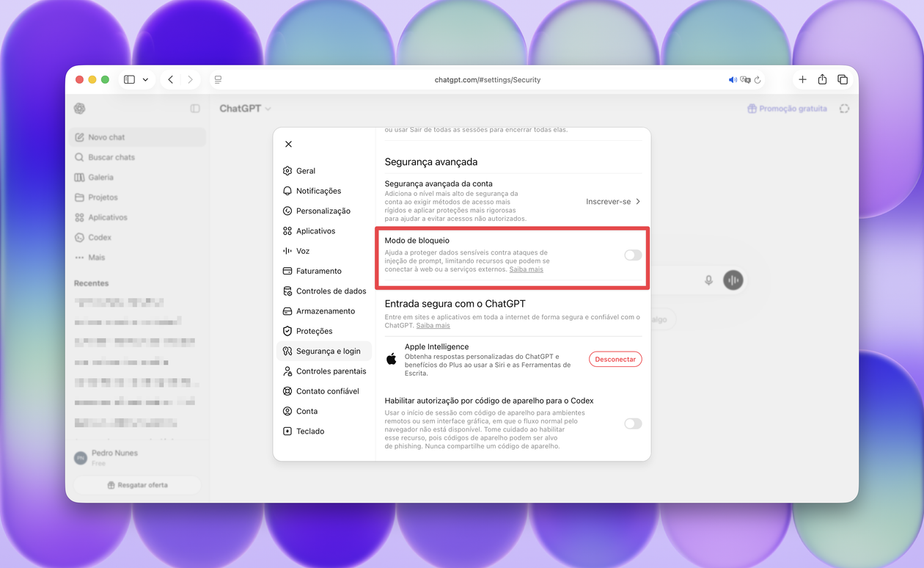Click the bell icon beside Notificações
This screenshot has width=924, height=568.
tap(287, 191)
